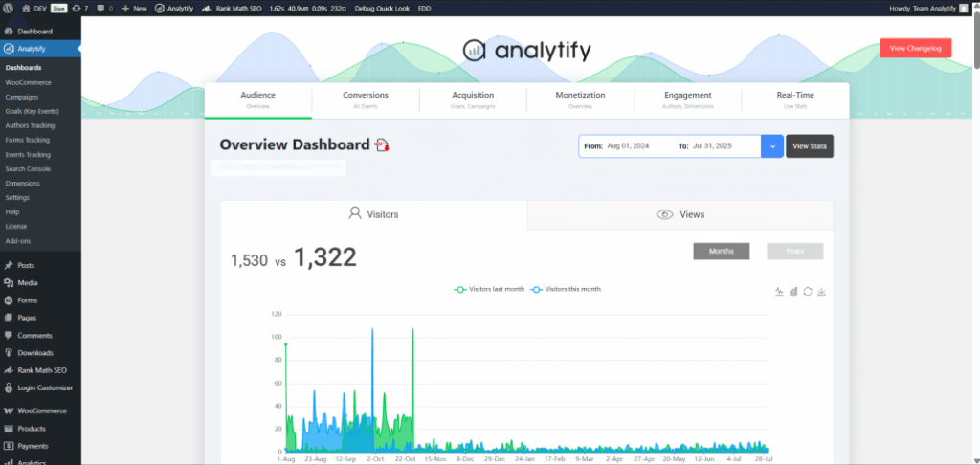This screenshot has width=980, height=465.
Task: Toggle the Months chart grouping
Action: 722,252
